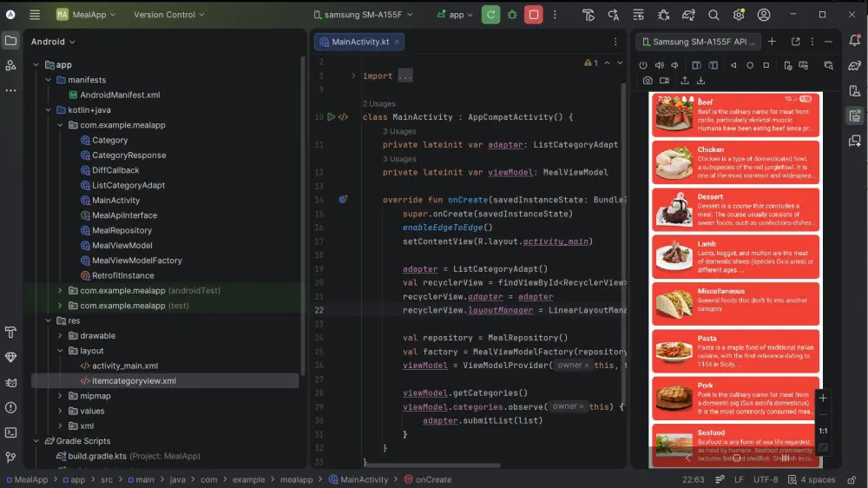Screen dimensions: 868x488
Task: Click the run gutter icon beside class MainActivity
Action: point(331,117)
